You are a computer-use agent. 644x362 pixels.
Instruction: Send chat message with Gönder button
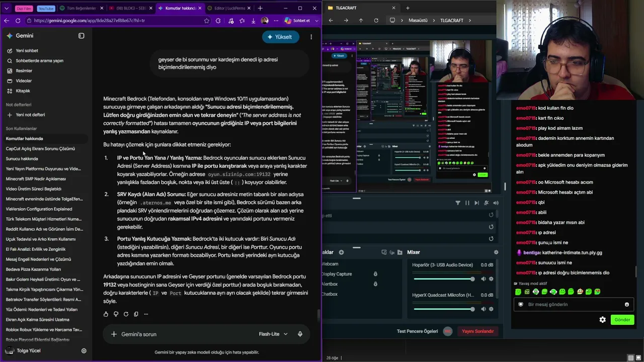tap(622, 320)
